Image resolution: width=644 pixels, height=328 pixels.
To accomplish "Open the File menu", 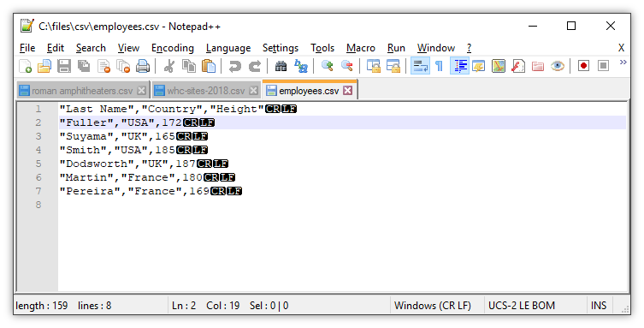I will coord(27,48).
